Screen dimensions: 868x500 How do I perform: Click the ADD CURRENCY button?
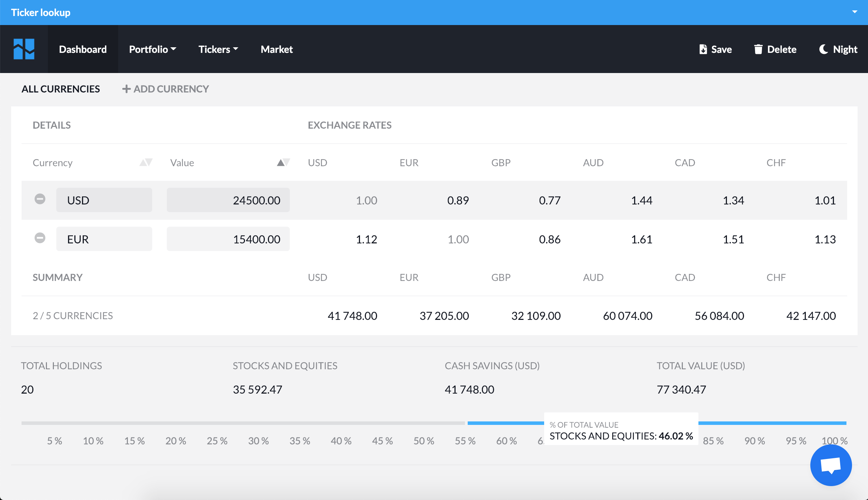(x=166, y=89)
